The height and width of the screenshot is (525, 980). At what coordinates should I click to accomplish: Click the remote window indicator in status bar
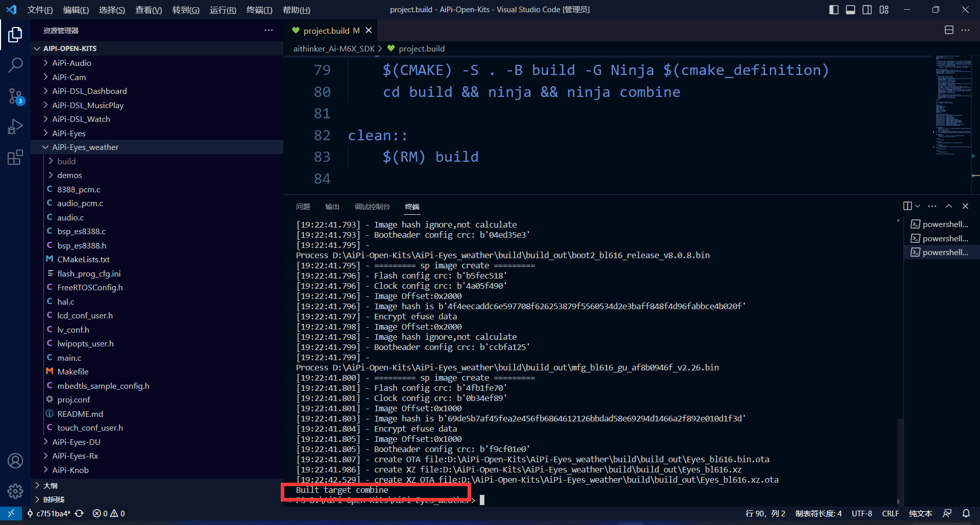pyautogui.click(x=11, y=513)
